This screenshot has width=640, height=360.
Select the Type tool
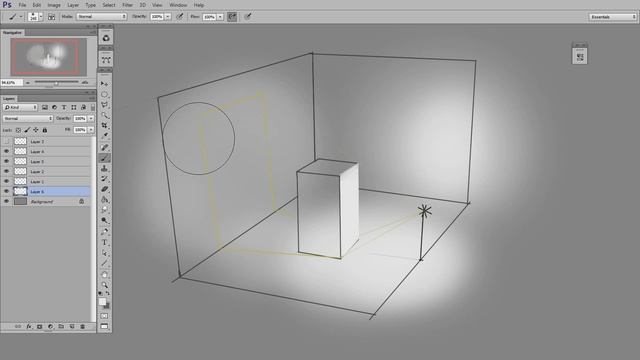coord(104,242)
